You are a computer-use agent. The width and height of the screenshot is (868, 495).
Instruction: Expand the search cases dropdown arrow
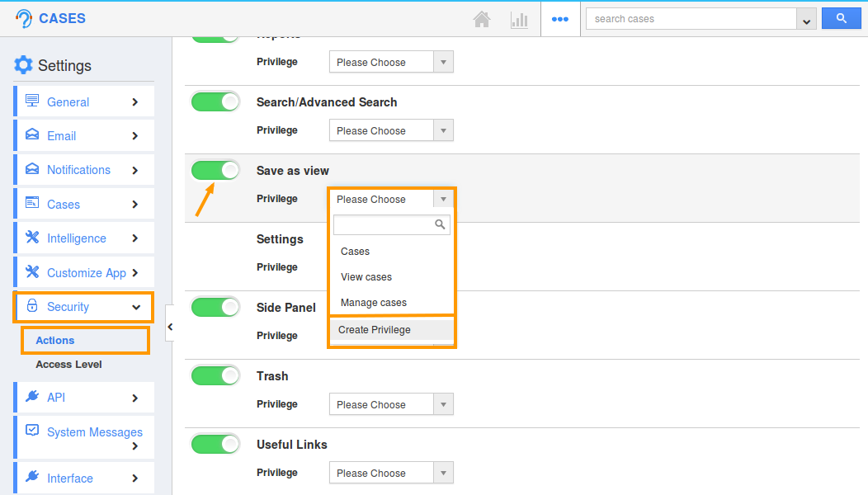(806, 20)
